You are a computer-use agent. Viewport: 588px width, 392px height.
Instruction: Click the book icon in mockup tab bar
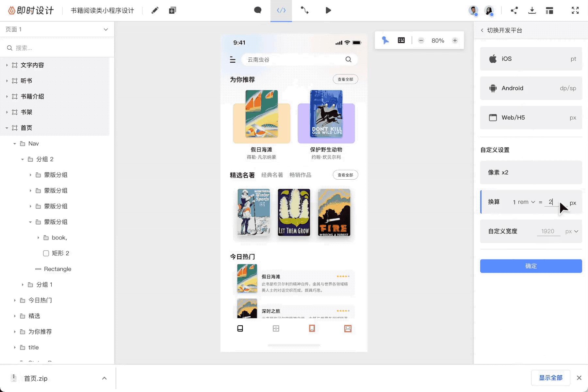[240, 328]
